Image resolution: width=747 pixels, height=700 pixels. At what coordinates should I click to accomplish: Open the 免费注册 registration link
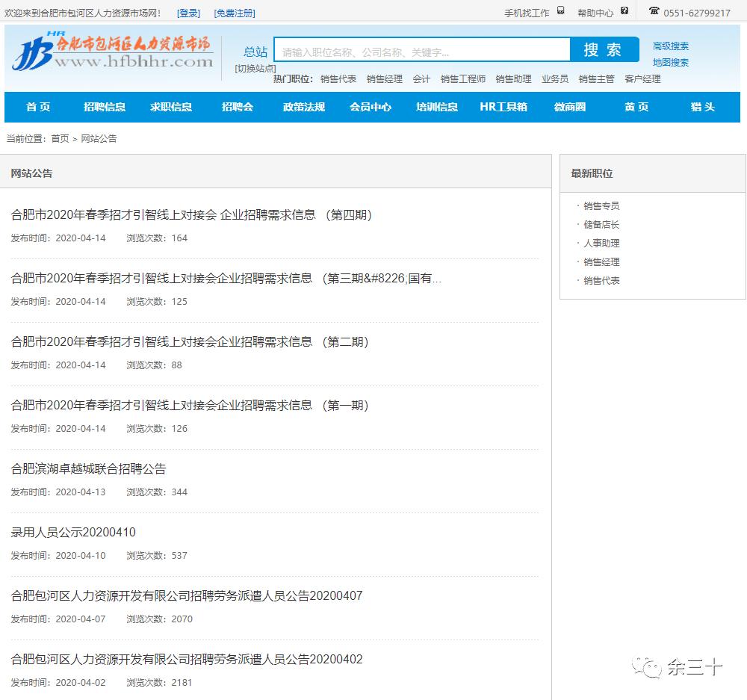pos(235,13)
